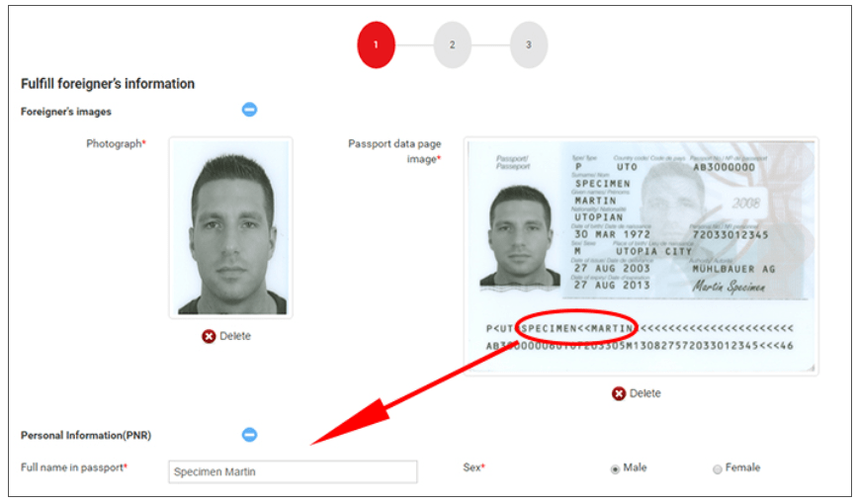Select the Female radio button
857x504 pixels.
click(717, 469)
